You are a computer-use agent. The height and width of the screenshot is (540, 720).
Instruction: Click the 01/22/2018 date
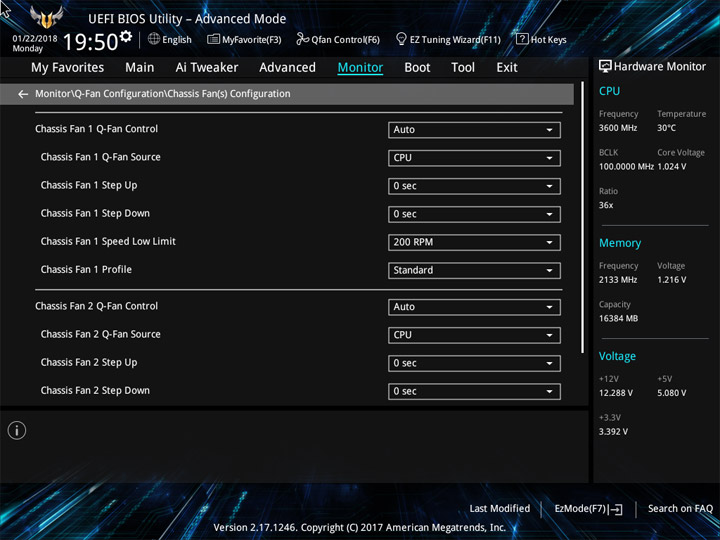[35, 39]
